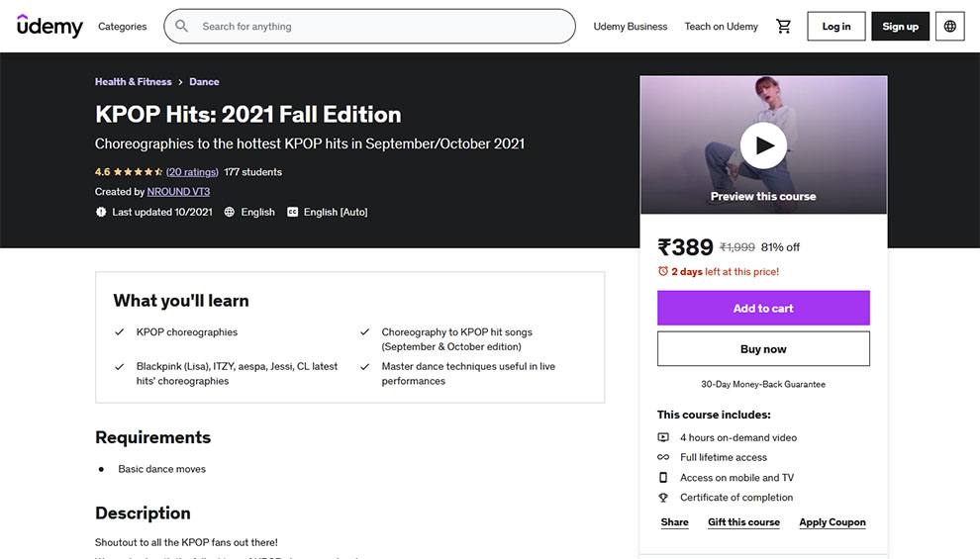The height and width of the screenshot is (559, 980).
Task: Click the Udemy logo
Action: 49,26
